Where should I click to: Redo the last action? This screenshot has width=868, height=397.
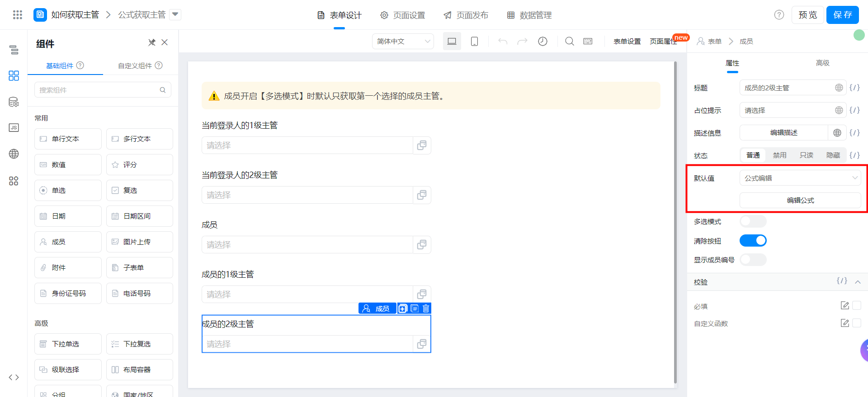pyautogui.click(x=522, y=41)
